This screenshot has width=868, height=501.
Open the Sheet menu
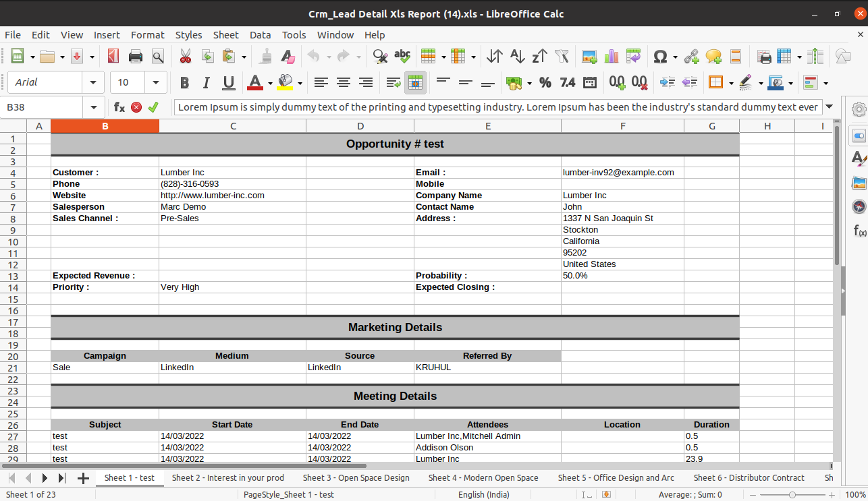tap(226, 35)
